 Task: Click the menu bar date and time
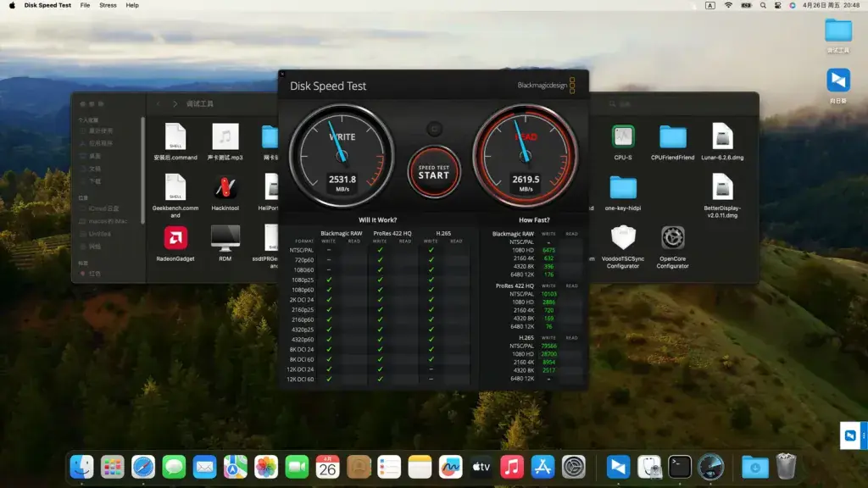(x=832, y=5)
